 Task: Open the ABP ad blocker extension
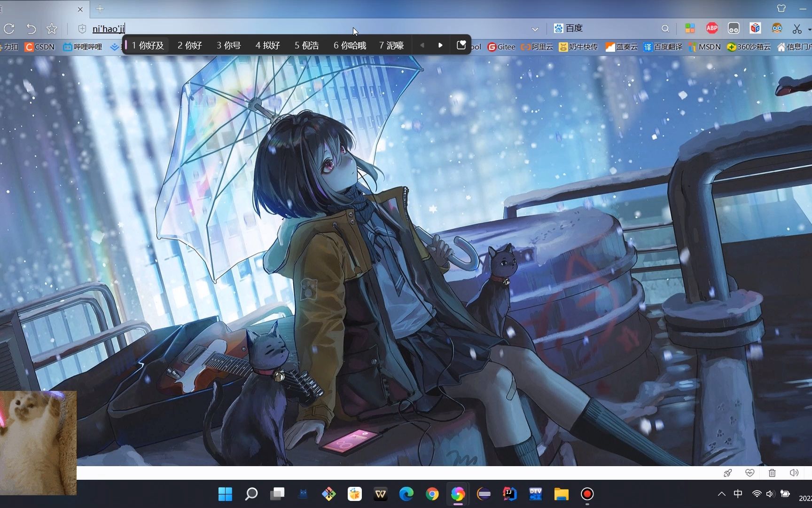[x=712, y=28]
